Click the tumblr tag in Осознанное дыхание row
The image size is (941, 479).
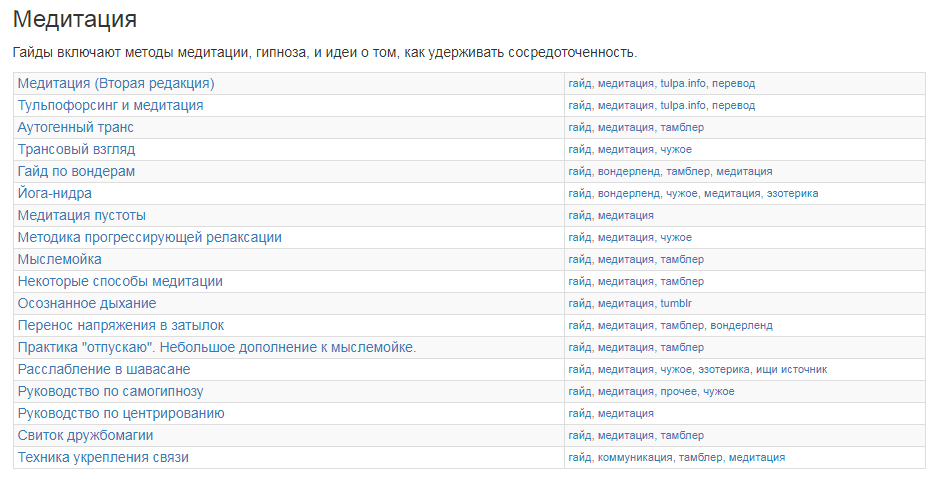676,304
